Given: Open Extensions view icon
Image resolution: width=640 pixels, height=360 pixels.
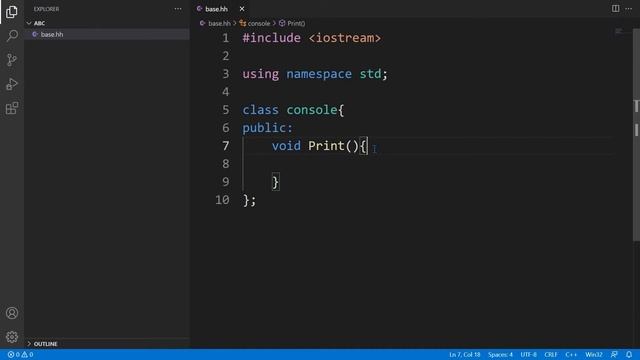Looking at the screenshot, I should (12, 108).
